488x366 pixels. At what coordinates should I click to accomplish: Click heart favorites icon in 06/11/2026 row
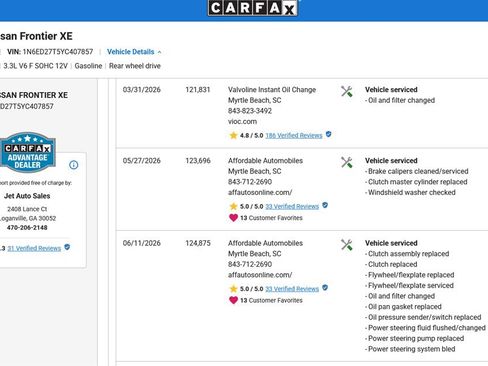click(233, 300)
